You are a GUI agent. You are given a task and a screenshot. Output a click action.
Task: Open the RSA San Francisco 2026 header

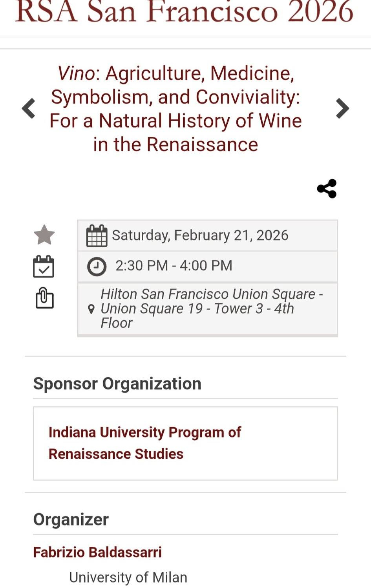pos(185,12)
